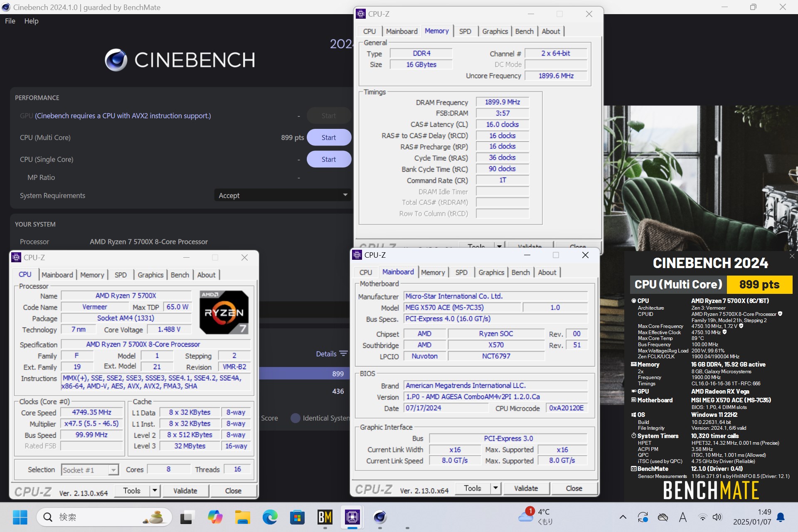Click the CPU-Z title icon of the CPU tab window
Viewport: 798px width, 532px height.
[16, 257]
